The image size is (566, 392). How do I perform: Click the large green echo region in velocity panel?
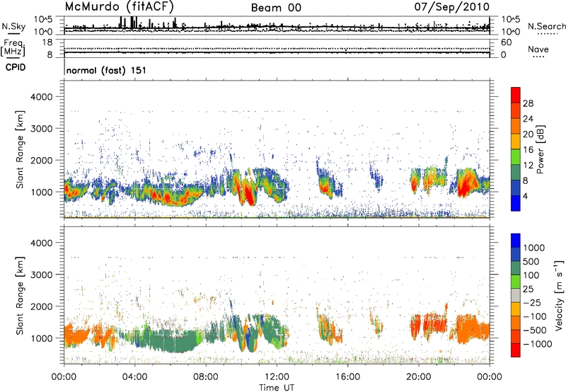coord(173,340)
